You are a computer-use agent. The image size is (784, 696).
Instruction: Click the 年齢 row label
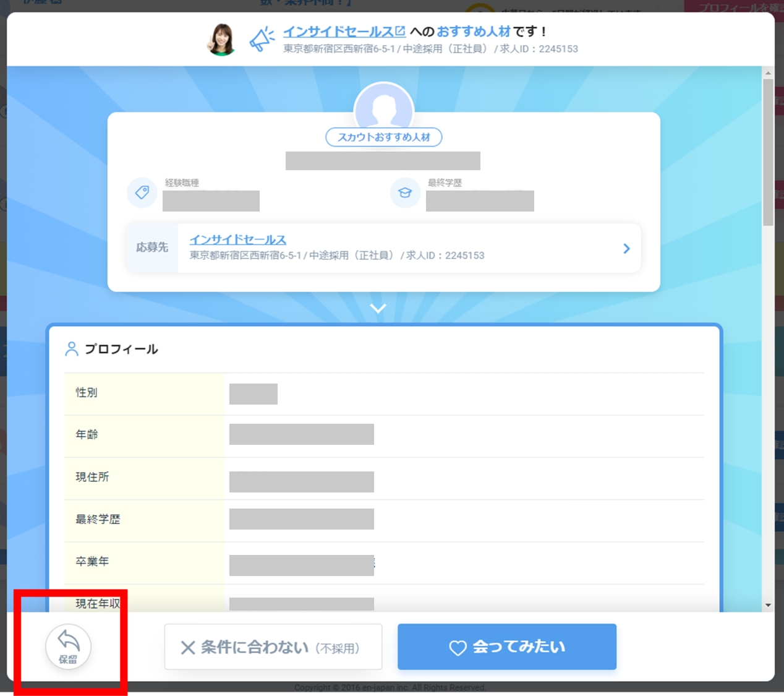pyautogui.click(x=87, y=434)
